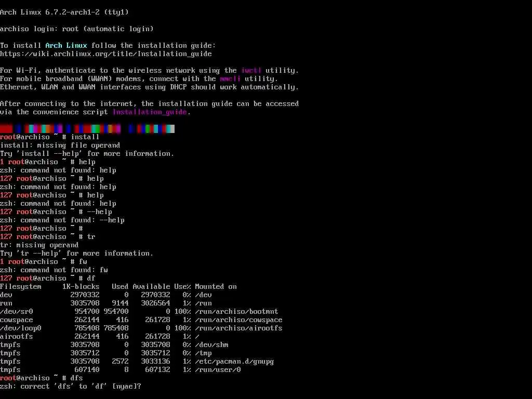Click the 'Mounted on' column header

(x=216, y=286)
